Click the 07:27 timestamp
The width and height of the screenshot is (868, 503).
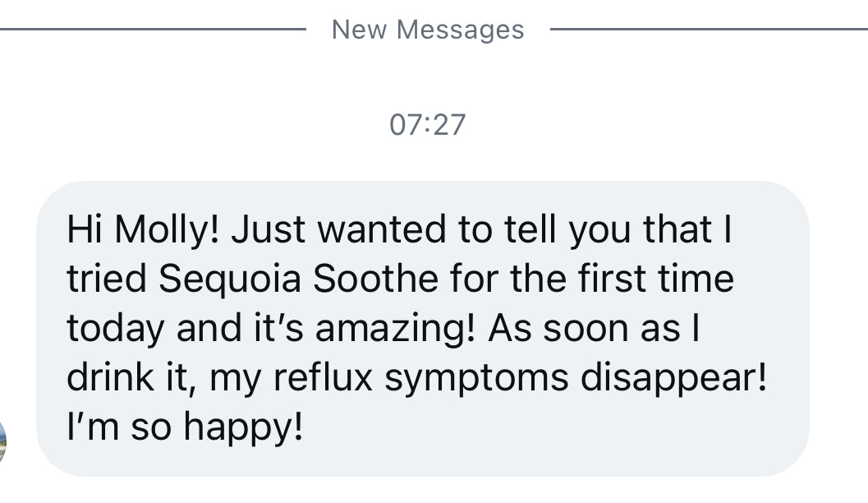pos(427,125)
